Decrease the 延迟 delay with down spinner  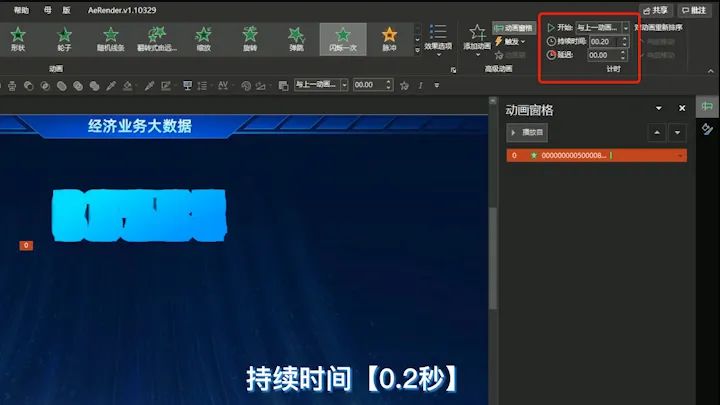point(623,58)
